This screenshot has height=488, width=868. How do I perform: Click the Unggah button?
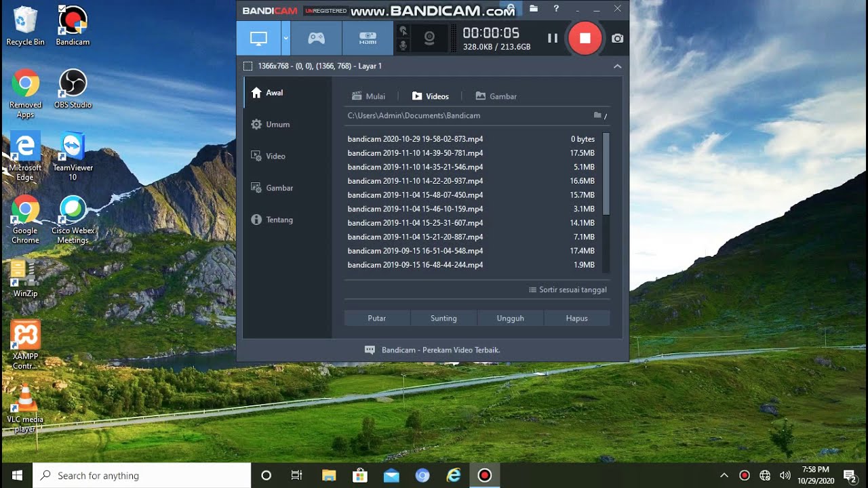coord(511,319)
